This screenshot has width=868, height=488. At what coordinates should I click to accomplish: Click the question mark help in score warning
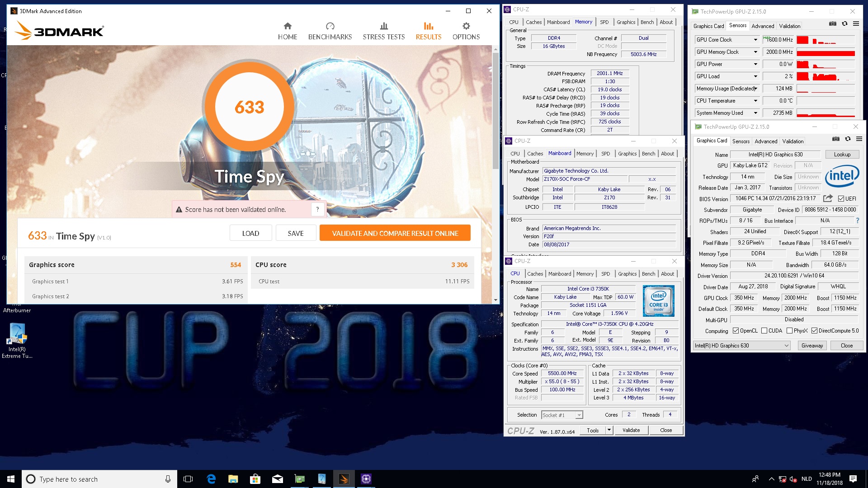[318, 209]
